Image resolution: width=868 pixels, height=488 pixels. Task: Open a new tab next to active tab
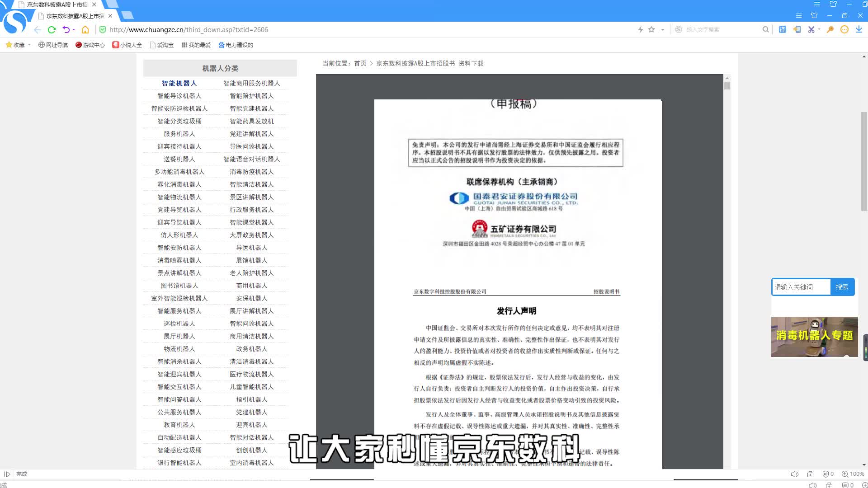click(x=128, y=16)
